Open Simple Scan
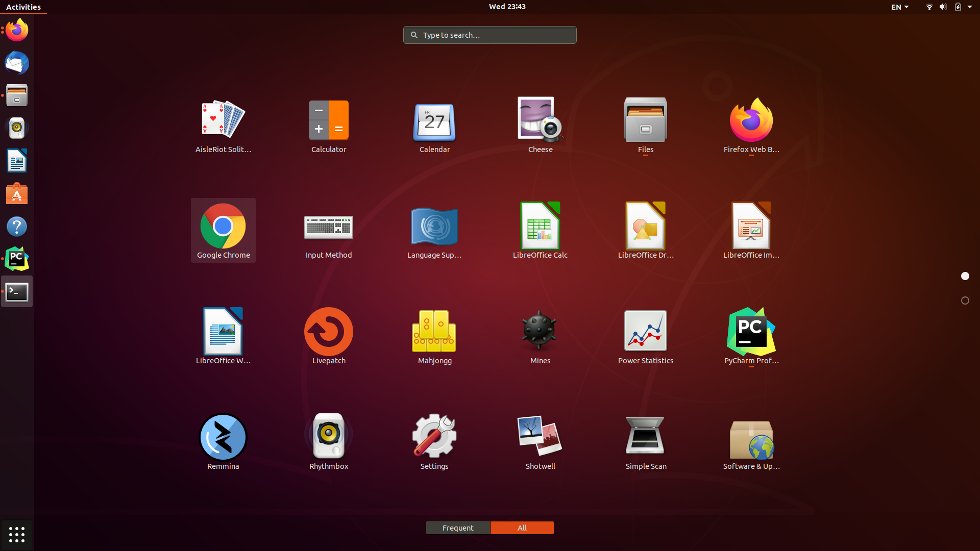Viewport: 980px width, 551px height. coord(646,441)
